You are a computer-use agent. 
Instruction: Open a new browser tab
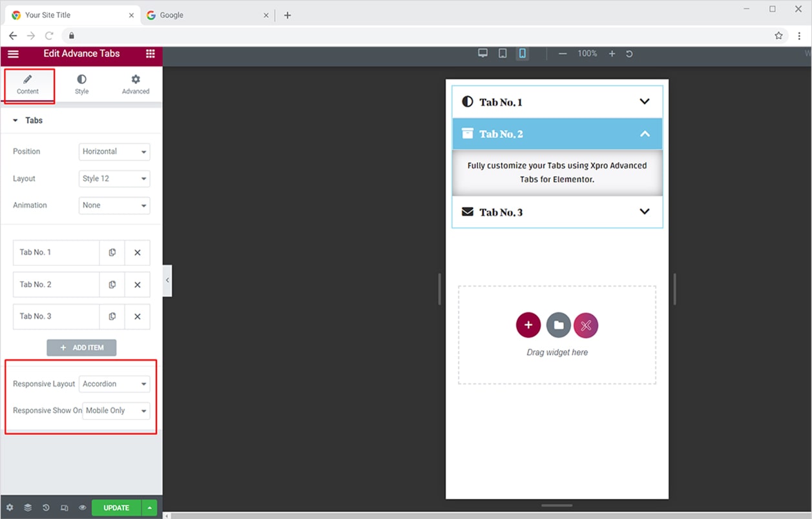point(287,15)
